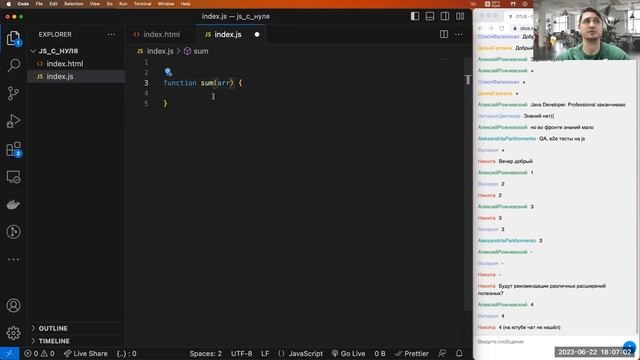Click the feedback icon in status bar

pos(442,353)
